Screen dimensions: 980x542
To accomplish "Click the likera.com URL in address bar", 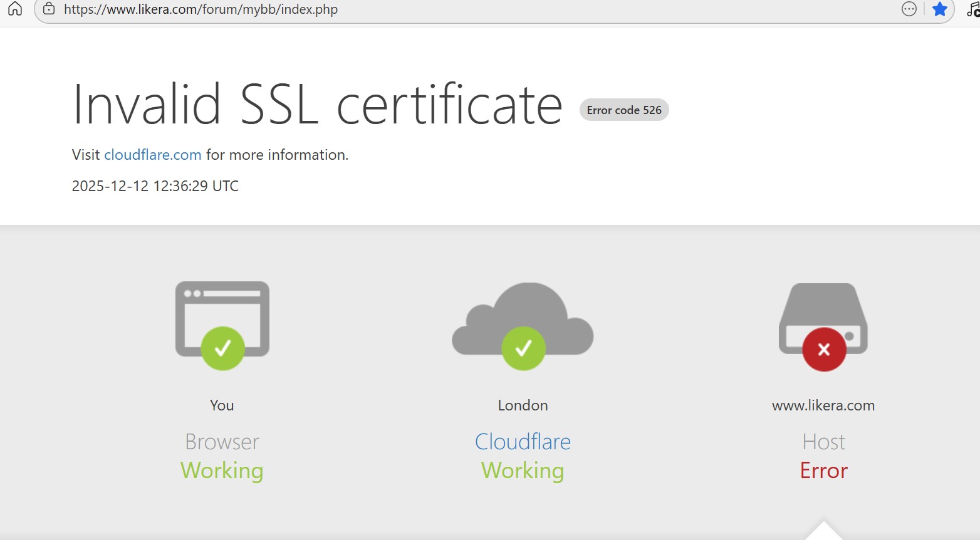I will click(201, 9).
